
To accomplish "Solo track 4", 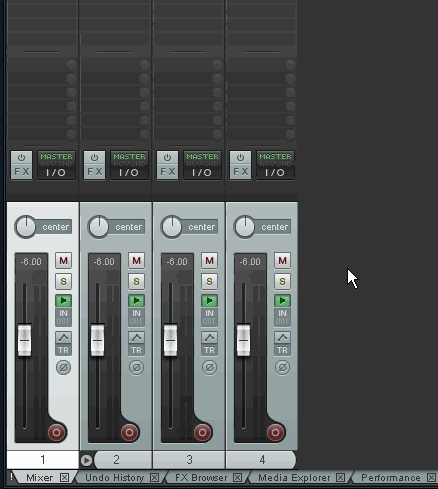I will pos(282,281).
